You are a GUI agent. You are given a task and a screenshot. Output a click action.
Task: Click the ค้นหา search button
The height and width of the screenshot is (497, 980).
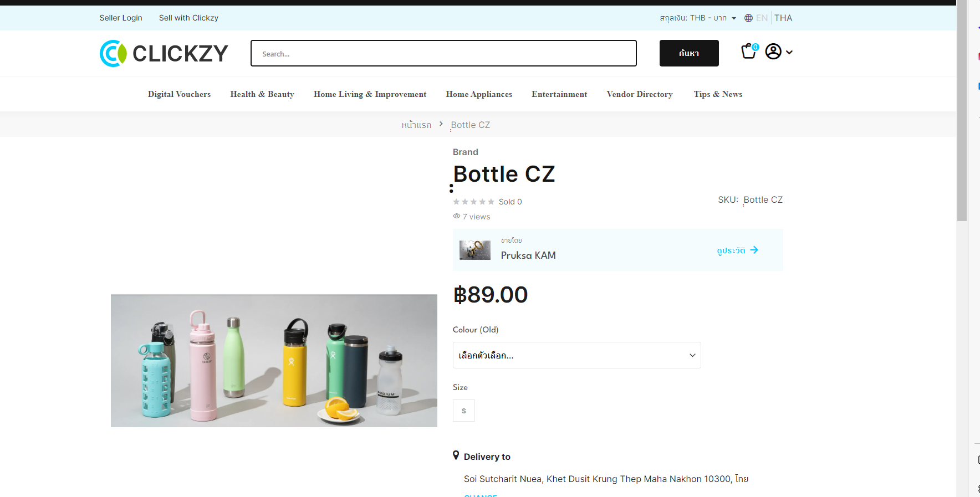[x=689, y=53]
